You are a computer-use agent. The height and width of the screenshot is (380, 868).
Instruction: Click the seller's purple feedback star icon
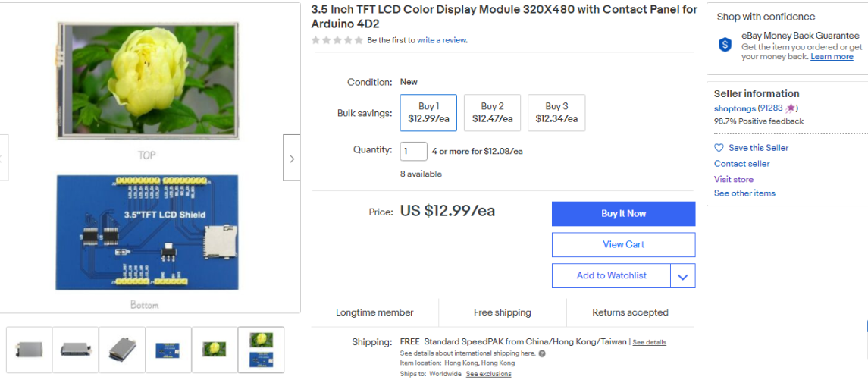pyautogui.click(x=791, y=108)
